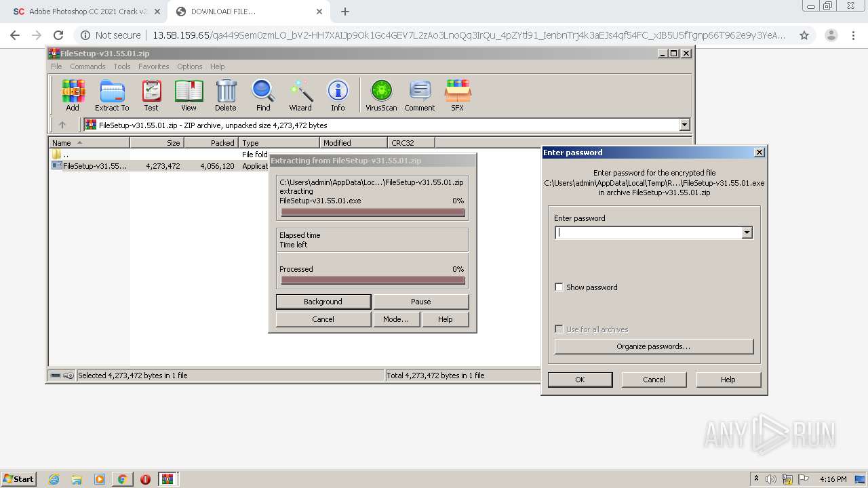This screenshot has height=488, width=868.
Task: Open the File menu
Action: [56, 66]
